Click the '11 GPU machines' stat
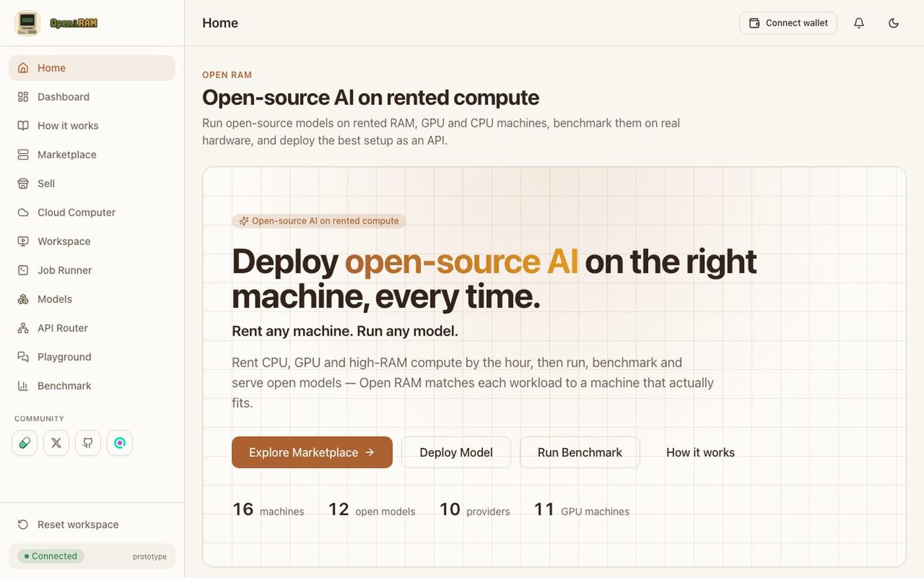 point(581,510)
